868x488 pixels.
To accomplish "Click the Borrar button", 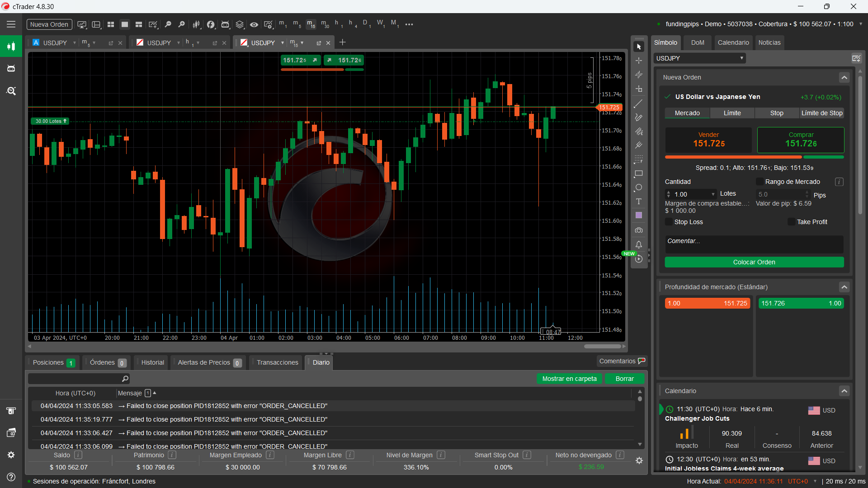I will coord(624,379).
